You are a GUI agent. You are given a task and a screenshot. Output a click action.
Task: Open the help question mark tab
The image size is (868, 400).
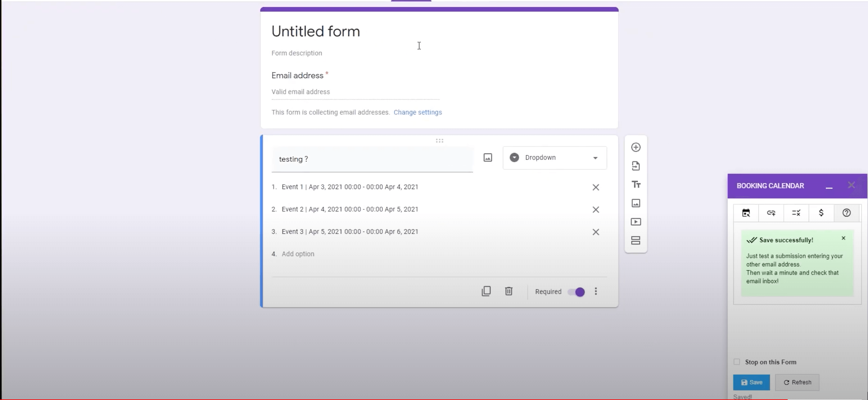(847, 213)
